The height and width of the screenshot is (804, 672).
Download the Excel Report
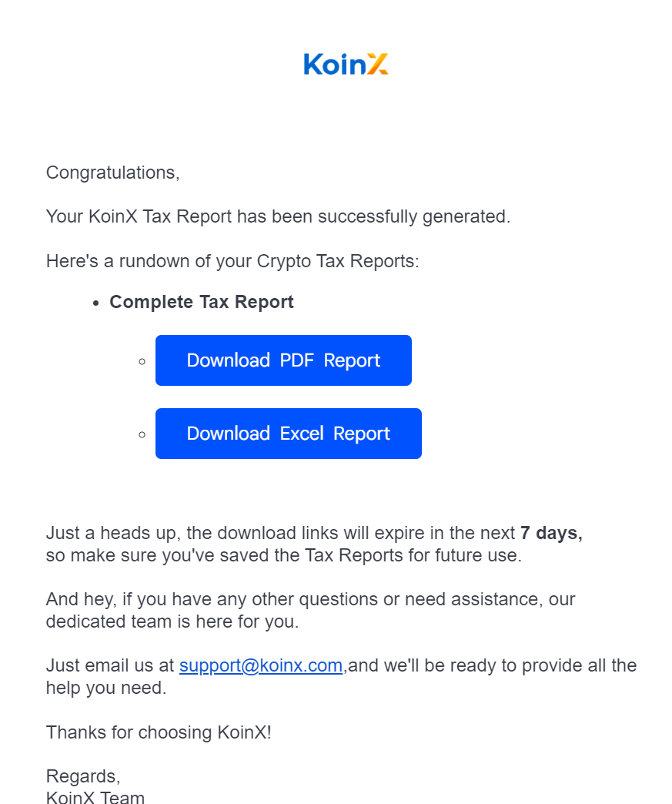pyautogui.click(x=288, y=434)
